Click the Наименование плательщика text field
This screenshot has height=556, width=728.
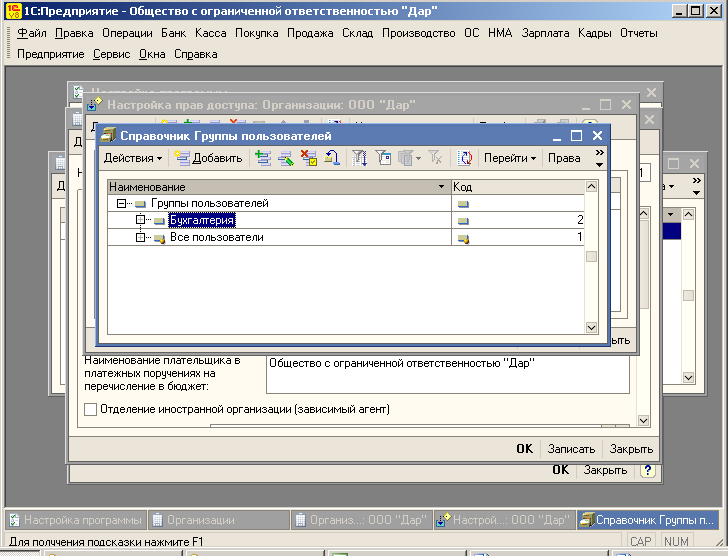[x=448, y=374]
